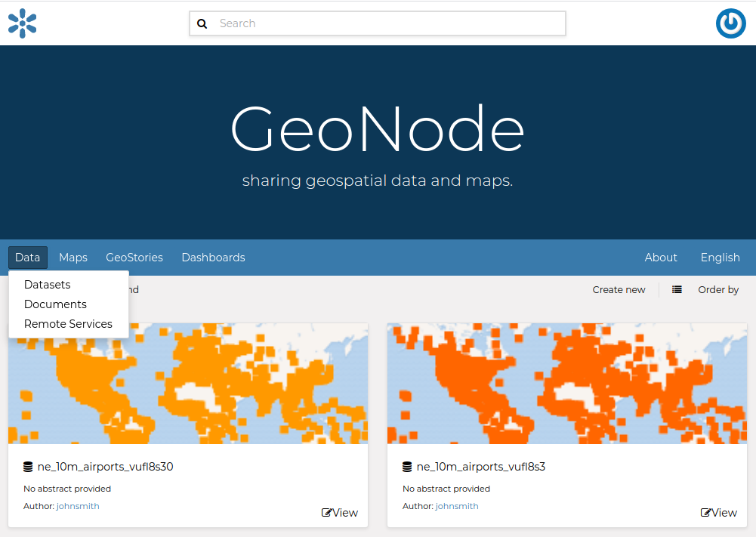Viewport: 756px width, 537px height.
Task: Select Datasets from Data menu
Action: (x=48, y=285)
